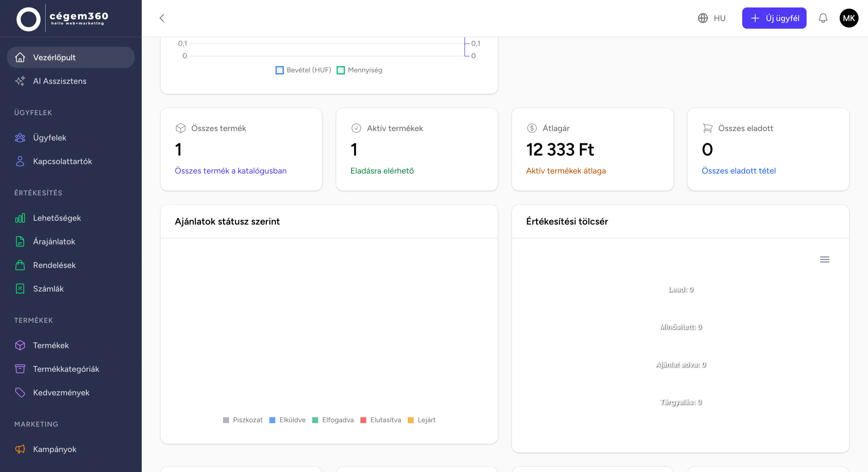This screenshot has width=868, height=472.
Task: Open Rendelések with the bag icon
Action: click(x=20, y=265)
